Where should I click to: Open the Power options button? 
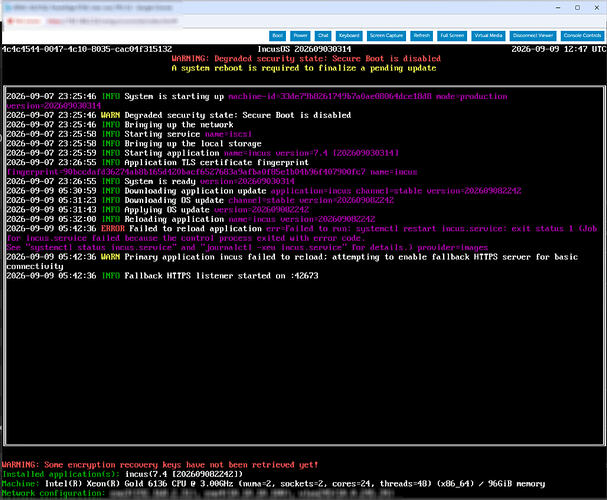point(300,36)
